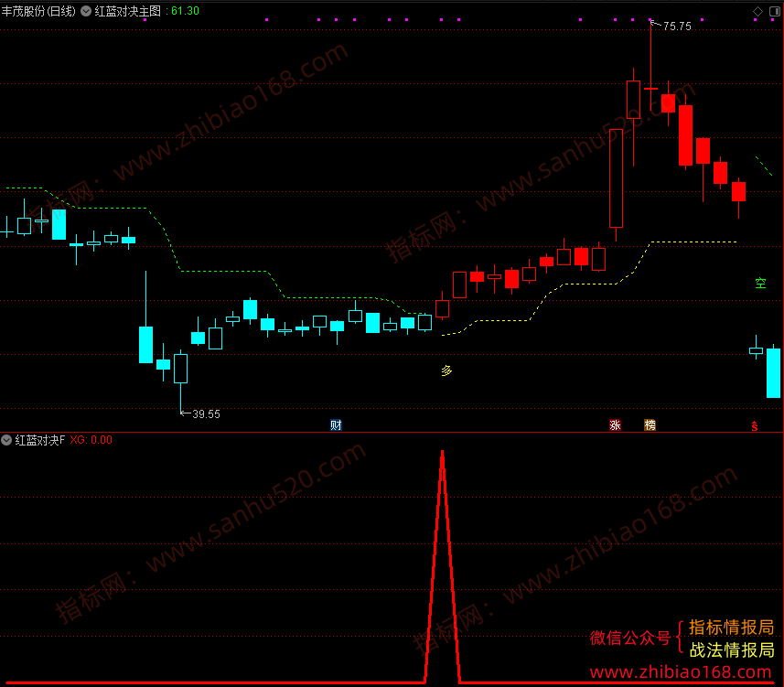Select the green 61.30 indicator value
Image resolution: width=784 pixels, height=687 pixels.
coord(185,11)
